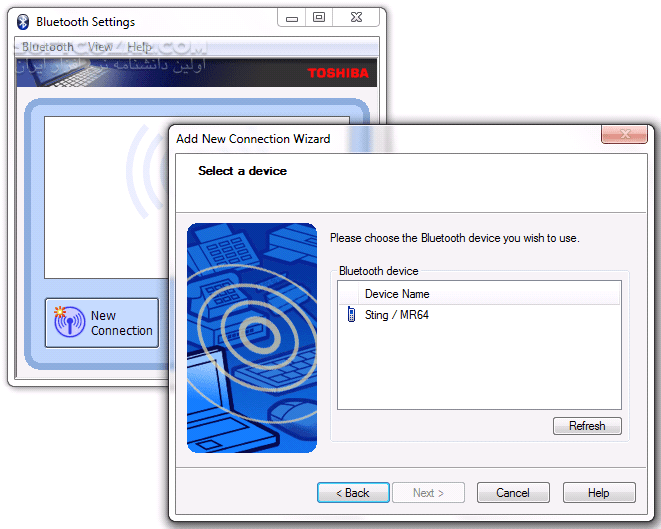Image resolution: width=661 pixels, height=529 pixels.
Task: Close the Add New Connection Wizard
Action: point(629,134)
